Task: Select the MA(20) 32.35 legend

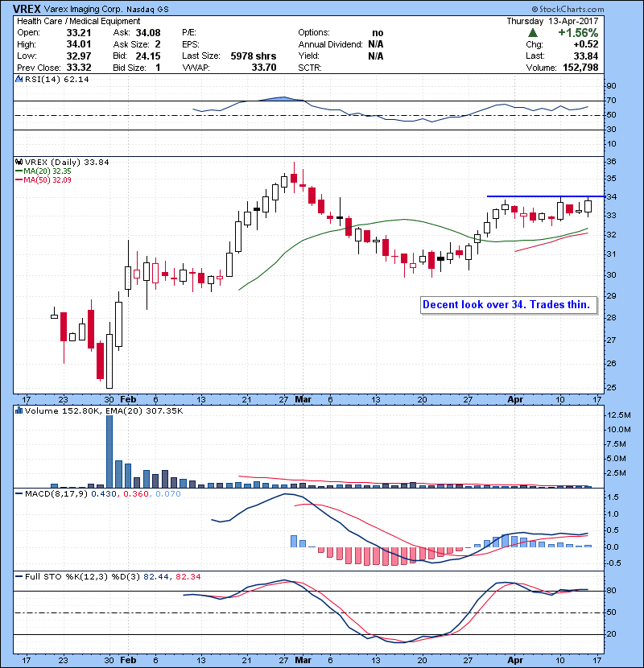Action: click(43, 171)
